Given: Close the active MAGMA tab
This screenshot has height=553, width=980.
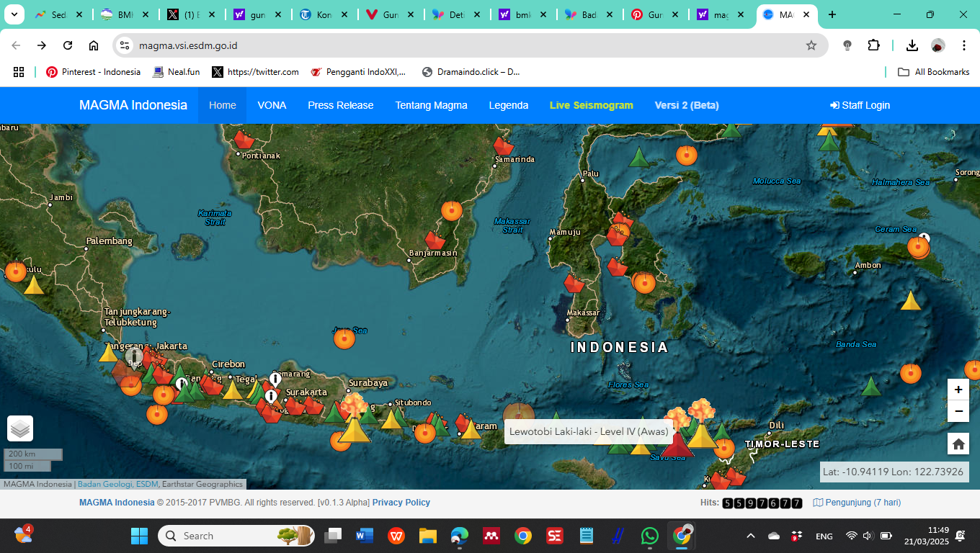Looking at the screenshot, I should pos(808,14).
